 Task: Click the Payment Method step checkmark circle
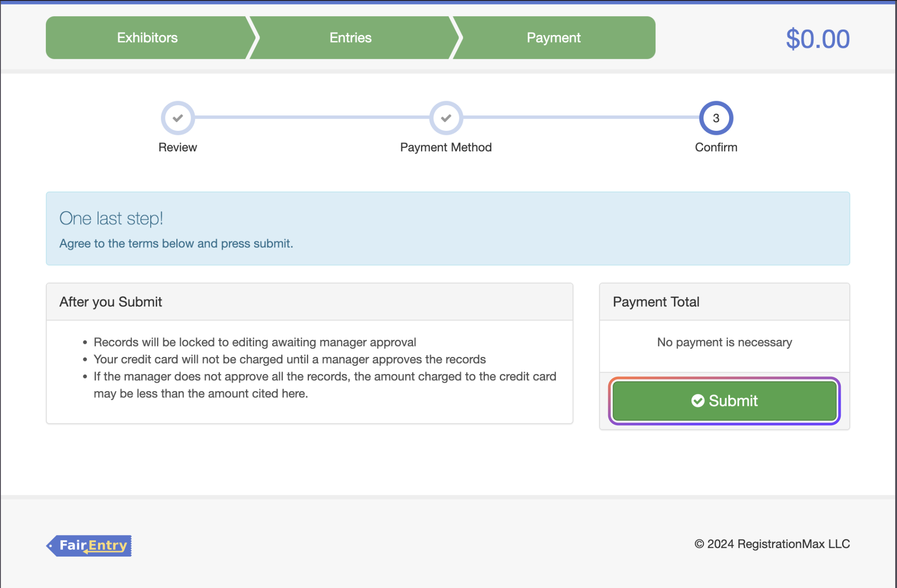coord(446,118)
